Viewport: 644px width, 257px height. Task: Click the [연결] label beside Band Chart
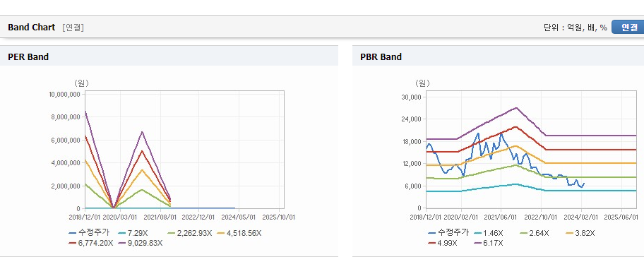(73, 28)
